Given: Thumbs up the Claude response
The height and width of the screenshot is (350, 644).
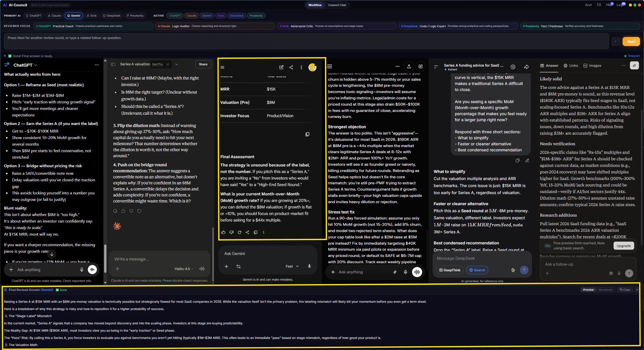Looking at the screenshot, I should [123, 211].
